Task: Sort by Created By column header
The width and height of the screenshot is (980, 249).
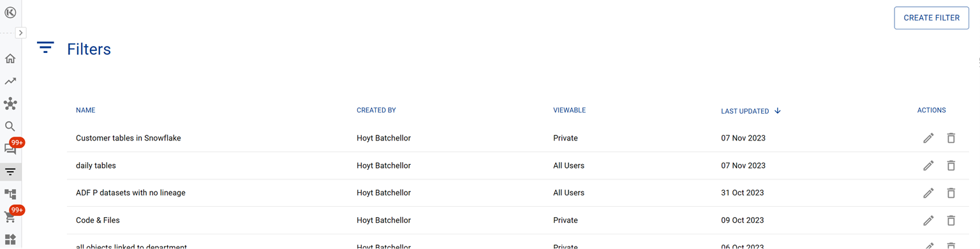Action: [x=376, y=110]
